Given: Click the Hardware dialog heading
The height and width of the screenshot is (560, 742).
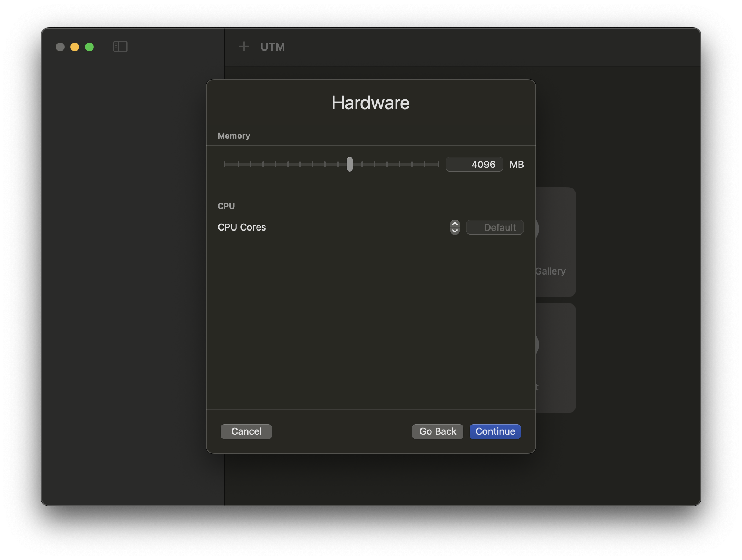Looking at the screenshot, I should (370, 103).
